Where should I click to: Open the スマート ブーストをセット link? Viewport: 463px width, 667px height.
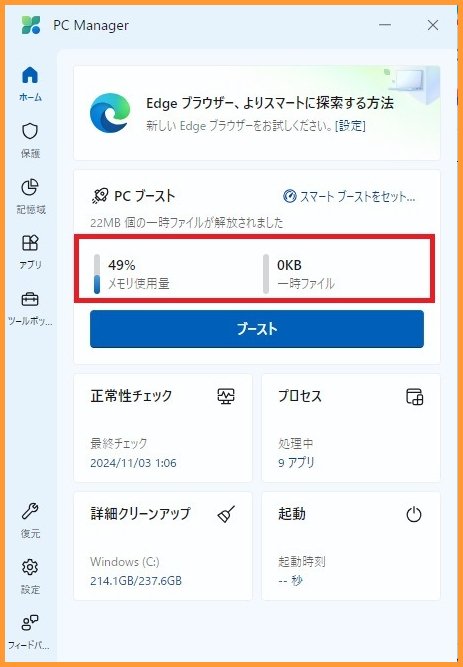(349, 196)
